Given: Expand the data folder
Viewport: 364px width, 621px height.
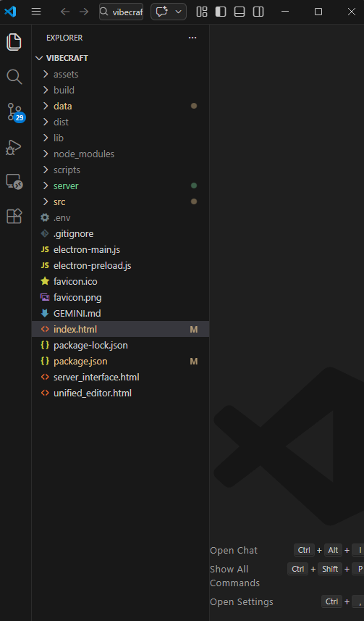Looking at the screenshot, I should 120,106.
